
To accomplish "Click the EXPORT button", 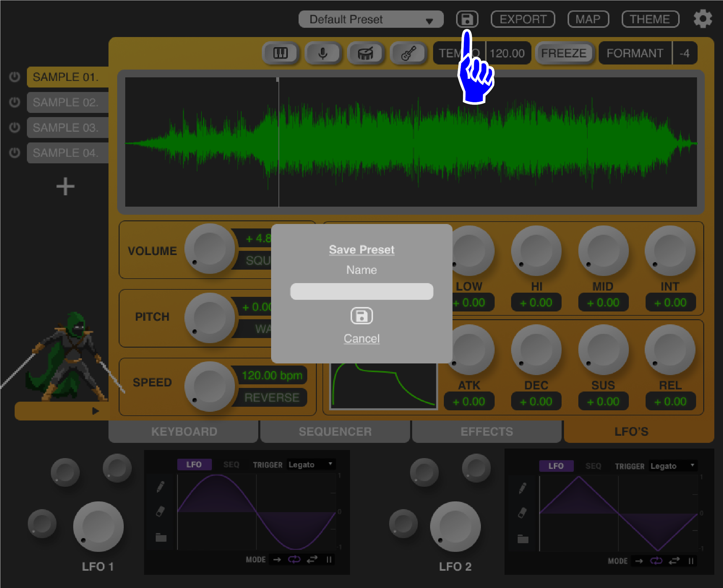I will coord(523,19).
